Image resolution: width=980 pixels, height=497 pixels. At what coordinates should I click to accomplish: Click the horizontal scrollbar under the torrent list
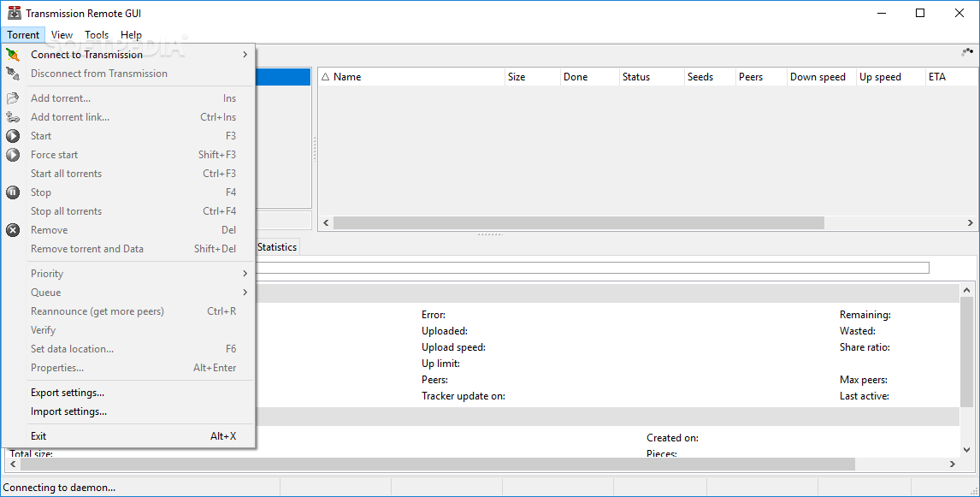pos(573,222)
